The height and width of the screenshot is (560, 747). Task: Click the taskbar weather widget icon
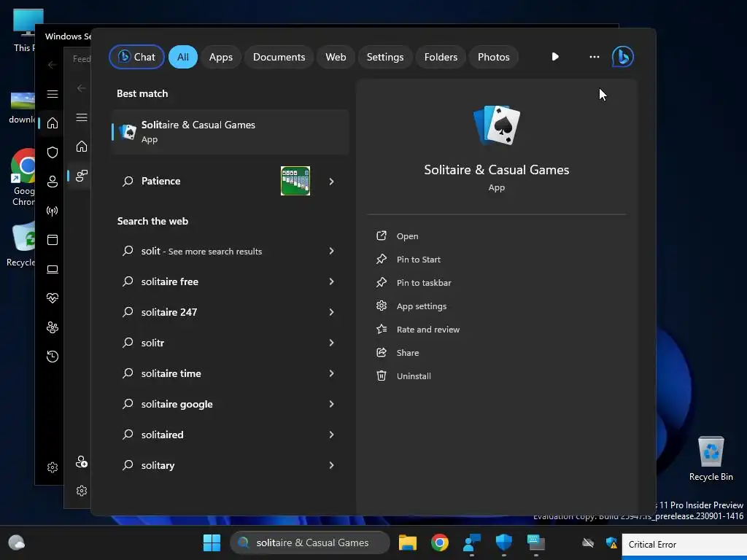tap(17, 542)
